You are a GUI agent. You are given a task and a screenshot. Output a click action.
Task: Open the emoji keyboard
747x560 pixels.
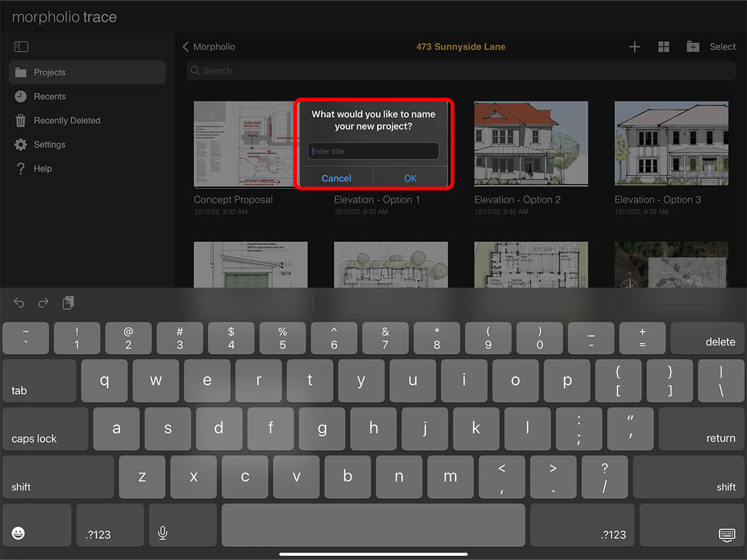coord(19,533)
